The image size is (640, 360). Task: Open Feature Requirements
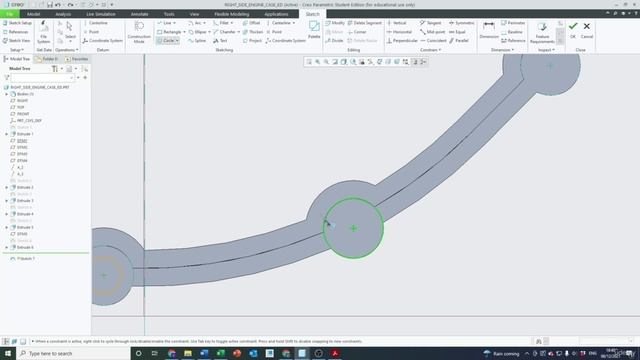coord(542,33)
